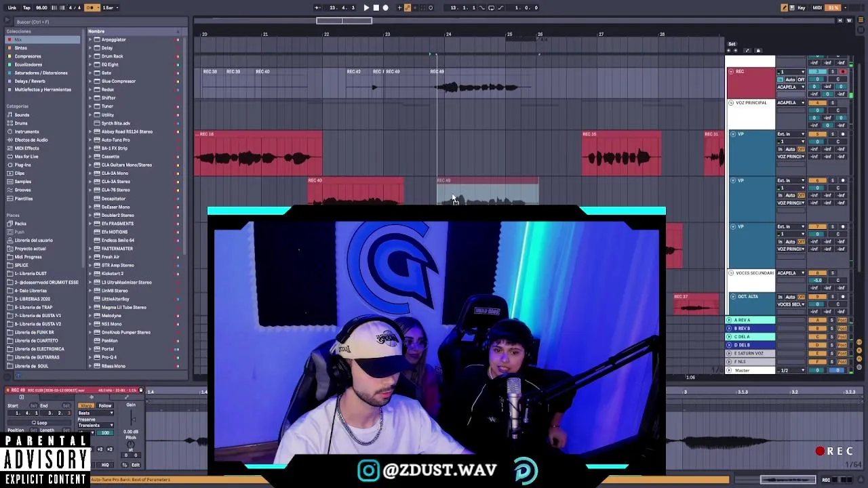Open Beats warp mode dropdown
This screenshot has width=868, height=488.
tap(96, 413)
